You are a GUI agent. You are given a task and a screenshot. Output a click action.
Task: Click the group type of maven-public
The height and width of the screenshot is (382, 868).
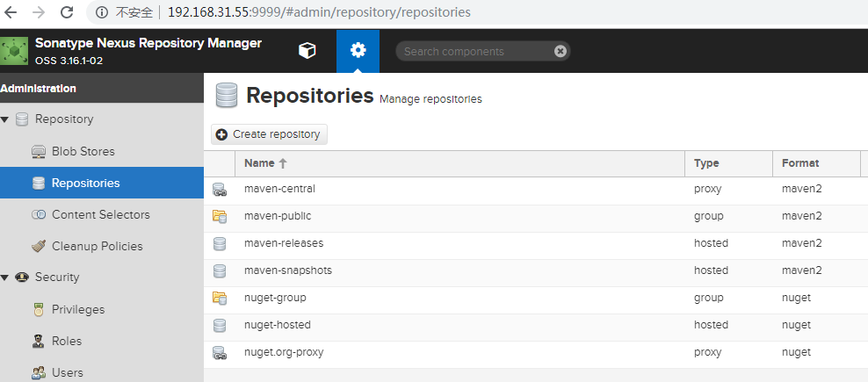pos(709,216)
